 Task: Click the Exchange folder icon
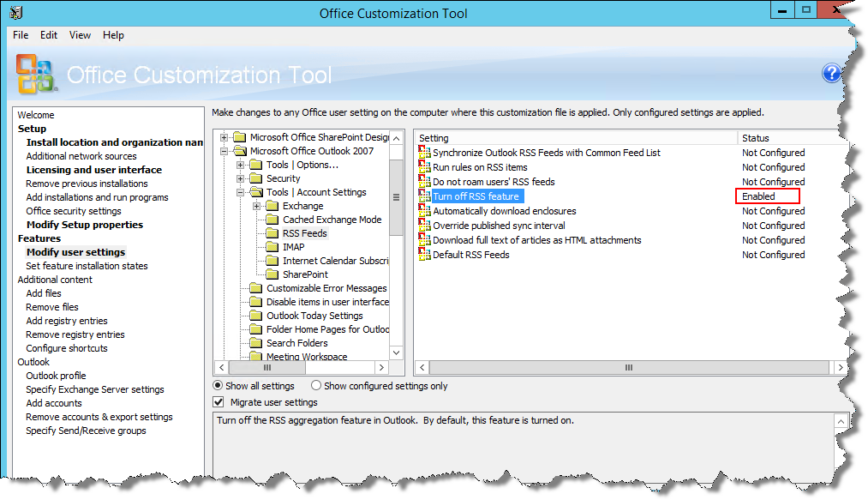point(272,206)
